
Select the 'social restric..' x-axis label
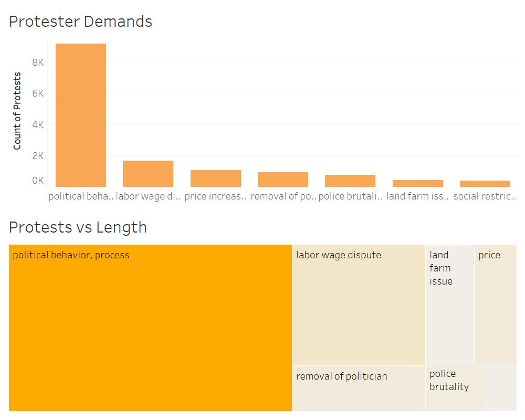point(485,196)
